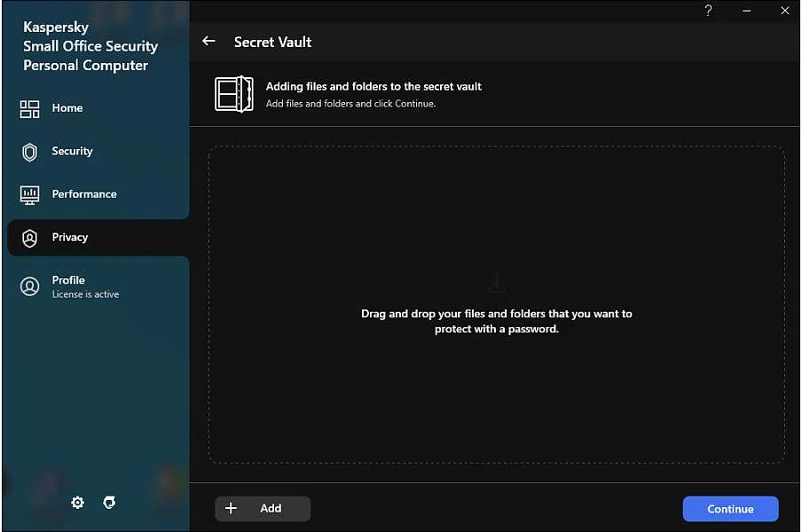
Task: Select the Privacy section
Action: click(98, 238)
